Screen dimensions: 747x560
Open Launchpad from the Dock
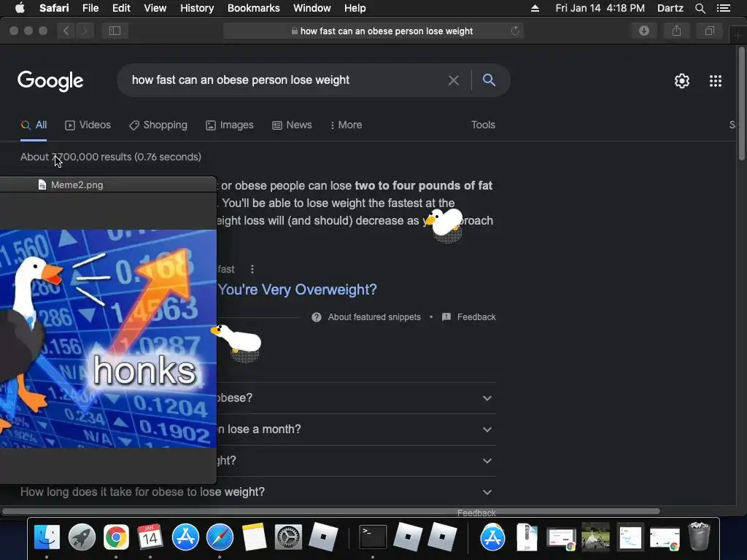[x=82, y=537]
